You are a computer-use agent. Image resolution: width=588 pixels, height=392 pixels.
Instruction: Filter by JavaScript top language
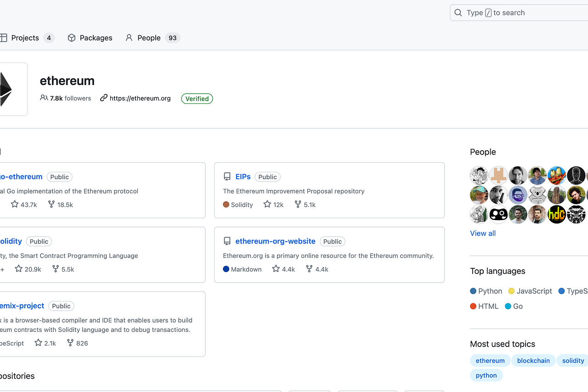pyautogui.click(x=530, y=291)
